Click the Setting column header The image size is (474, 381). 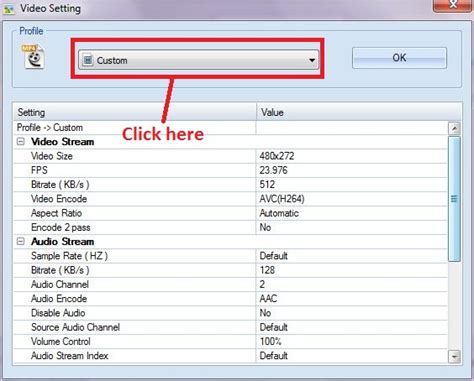coord(135,112)
